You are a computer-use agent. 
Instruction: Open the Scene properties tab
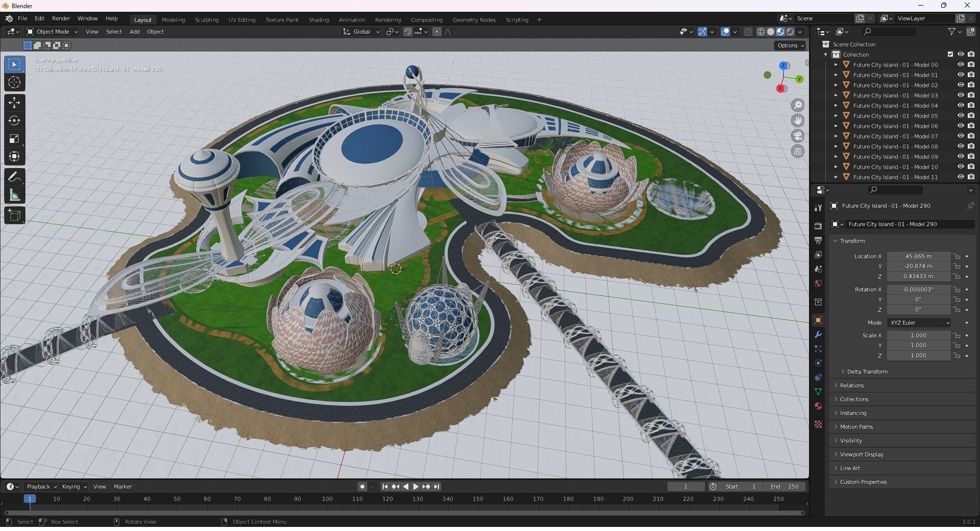coord(818,269)
